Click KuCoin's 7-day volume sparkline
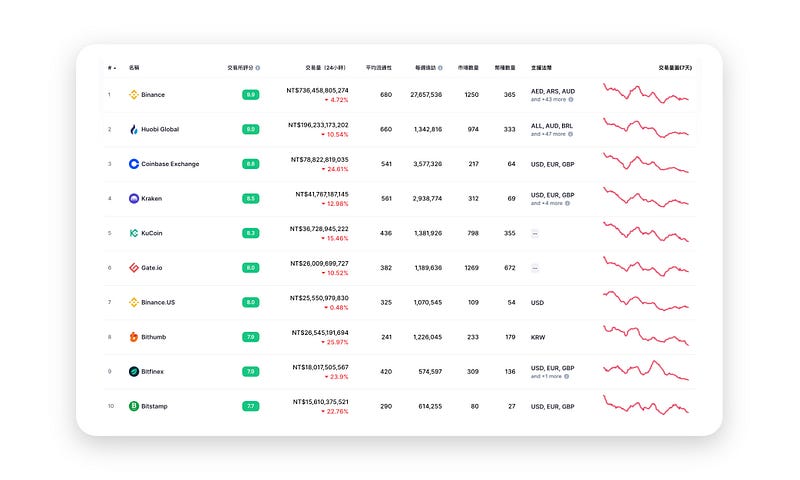Screen dimensions: 800x480 [x=646, y=232]
